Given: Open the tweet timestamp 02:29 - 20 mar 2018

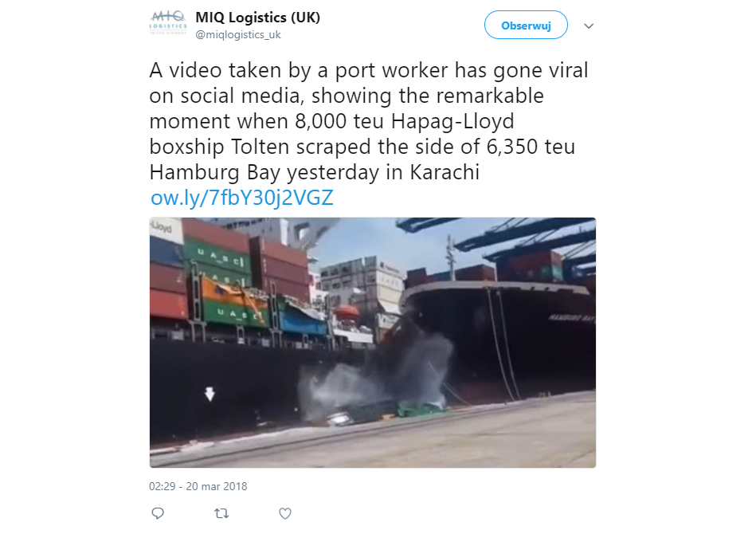Looking at the screenshot, I should coord(198,486).
